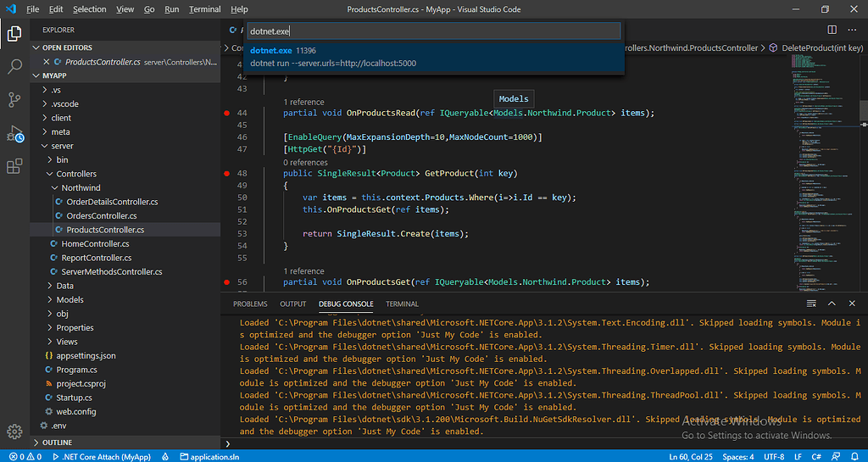Click the split editor icon
This screenshot has height=462, width=868.
[832, 30]
